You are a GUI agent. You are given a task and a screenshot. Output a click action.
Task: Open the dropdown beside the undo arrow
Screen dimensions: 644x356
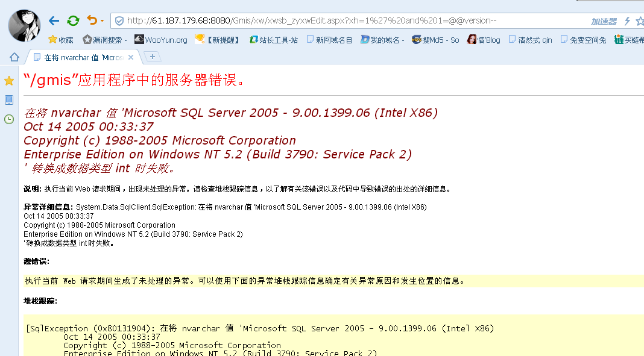click(103, 20)
